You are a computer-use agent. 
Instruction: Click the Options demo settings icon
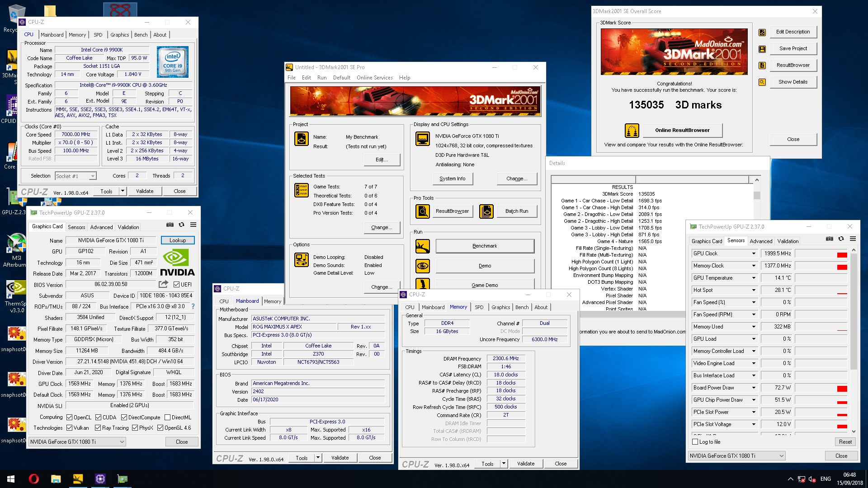(301, 260)
